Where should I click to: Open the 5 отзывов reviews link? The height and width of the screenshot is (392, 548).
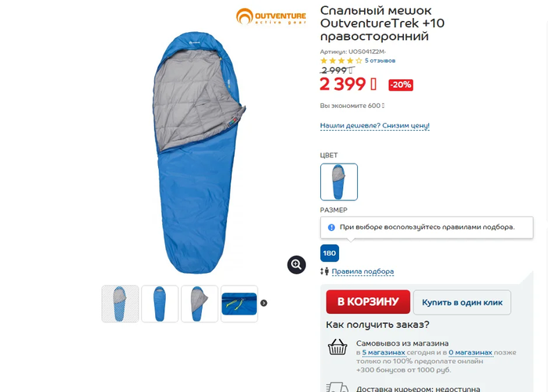point(380,61)
